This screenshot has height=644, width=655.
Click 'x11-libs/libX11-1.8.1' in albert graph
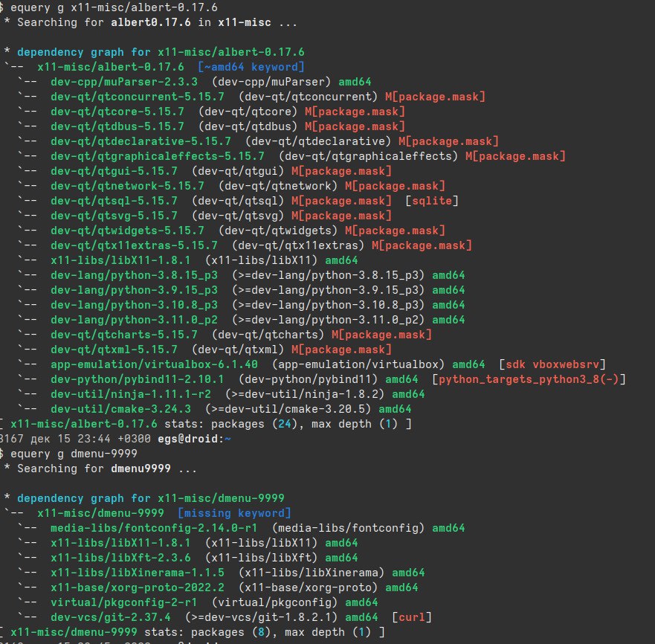click(120, 260)
